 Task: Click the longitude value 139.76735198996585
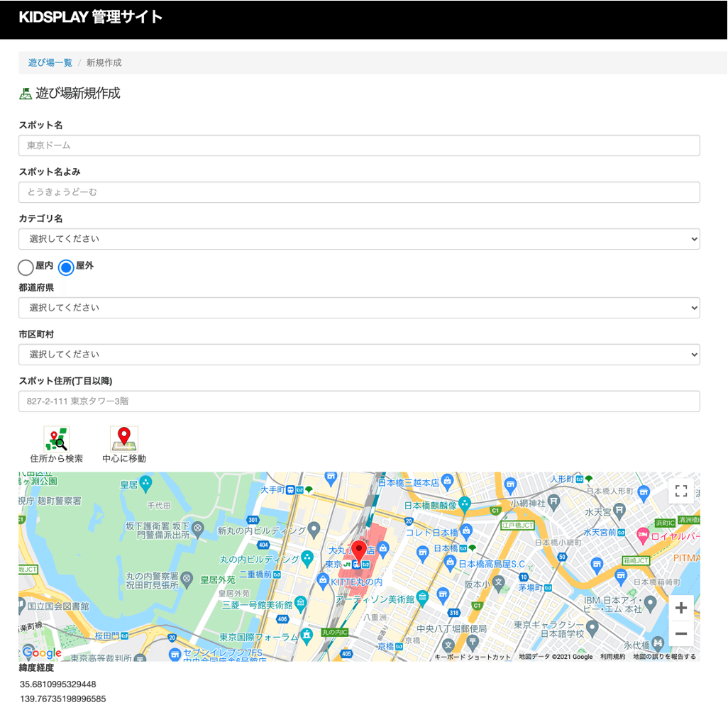pos(62,699)
